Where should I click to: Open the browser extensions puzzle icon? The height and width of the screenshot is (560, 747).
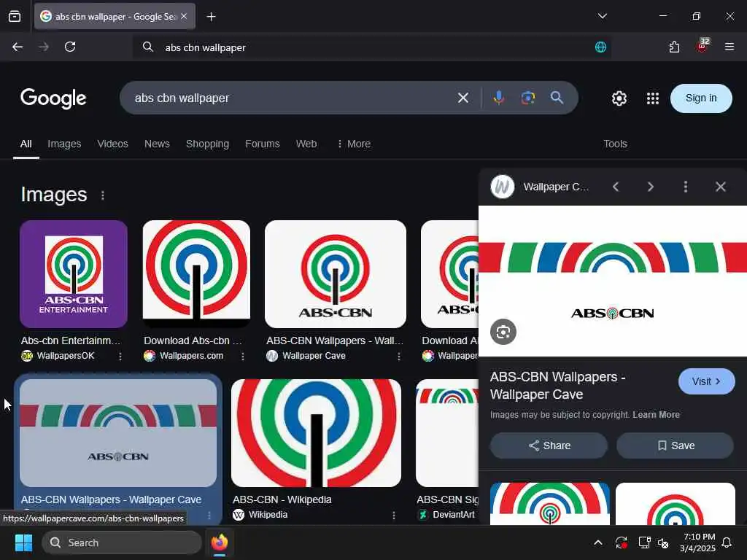click(674, 47)
